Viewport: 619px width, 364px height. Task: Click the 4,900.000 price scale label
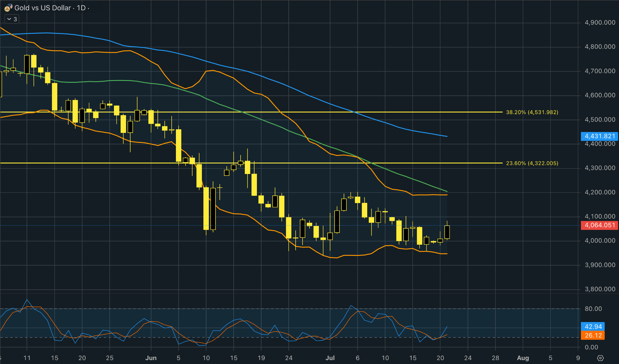click(600, 23)
